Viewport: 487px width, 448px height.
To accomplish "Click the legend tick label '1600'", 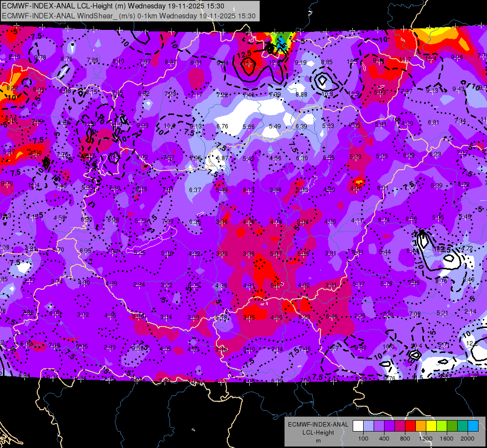I will pos(447,439).
